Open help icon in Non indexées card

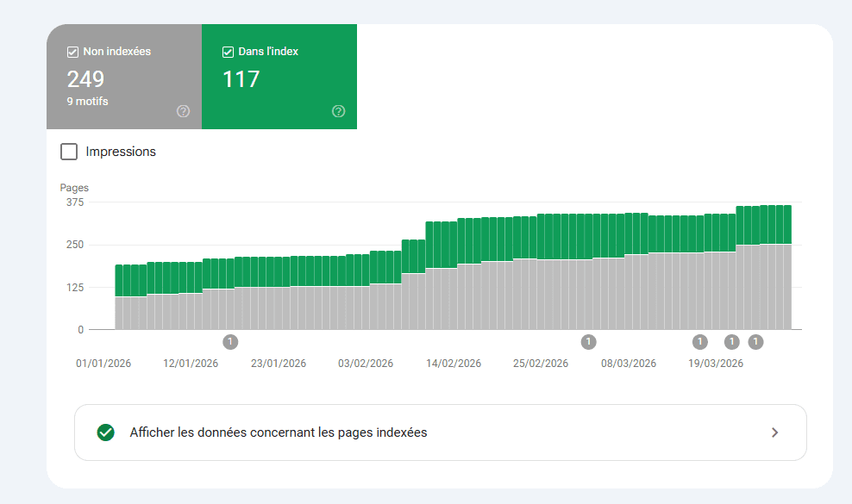(x=183, y=111)
